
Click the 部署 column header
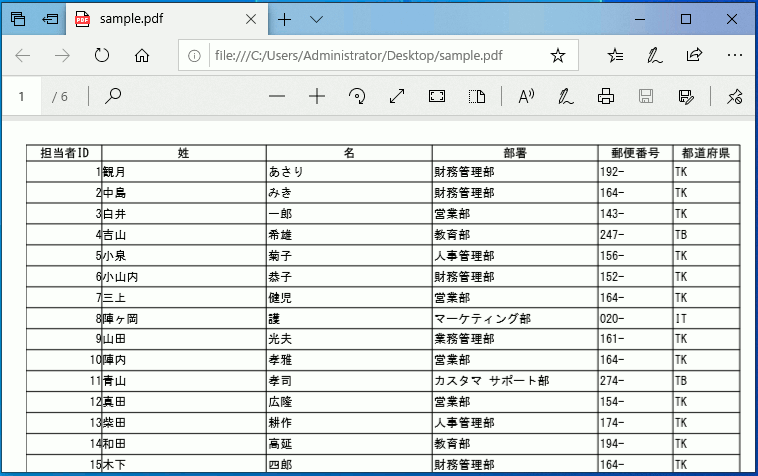(515, 153)
